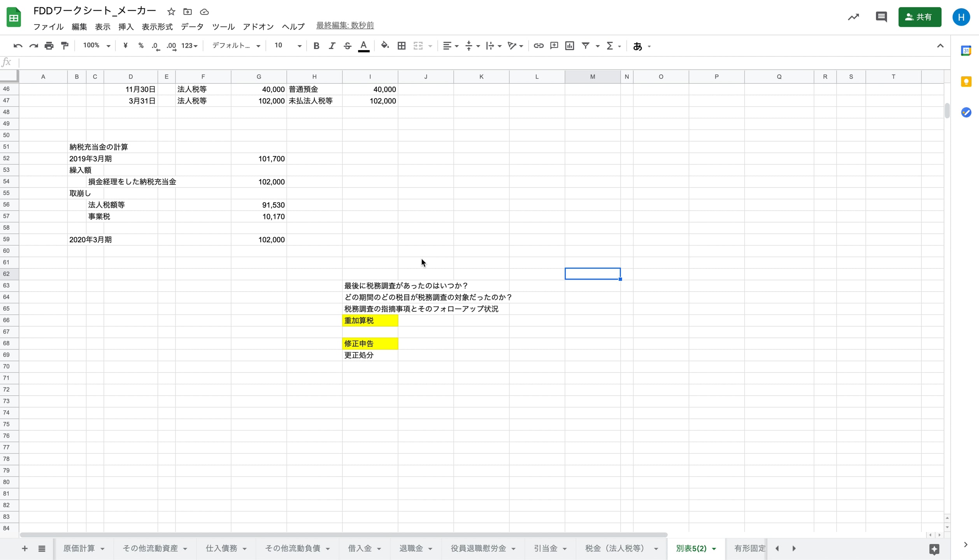Open the データ menu
The image size is (979, 560).
pyautogui.click(x=192, y=26)
